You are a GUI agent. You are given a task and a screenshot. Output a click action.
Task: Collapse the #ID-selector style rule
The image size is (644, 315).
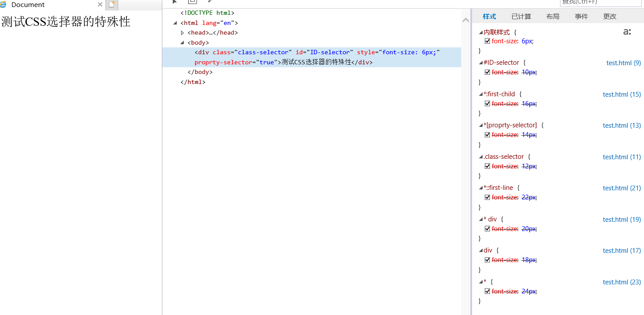(480, 62)
